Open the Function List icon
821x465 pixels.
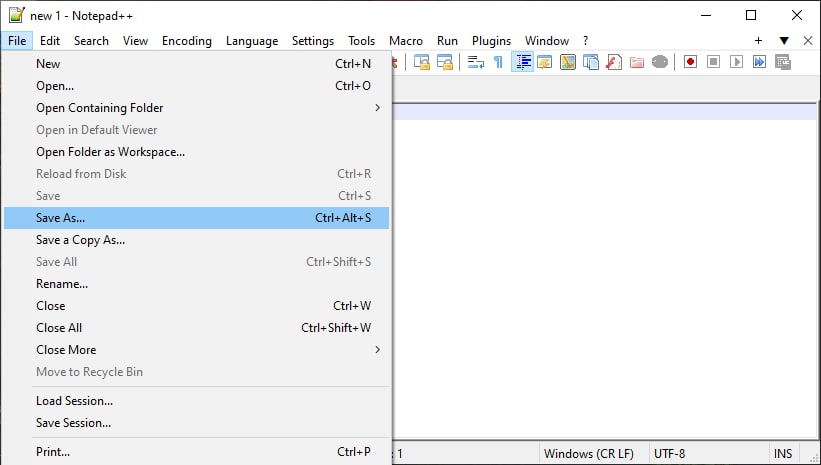coord(614,62)
